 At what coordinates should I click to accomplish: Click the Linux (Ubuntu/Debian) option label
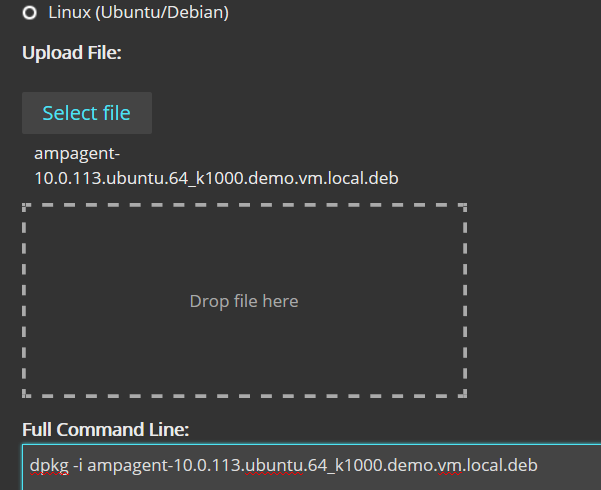click(x=138, y=13)
